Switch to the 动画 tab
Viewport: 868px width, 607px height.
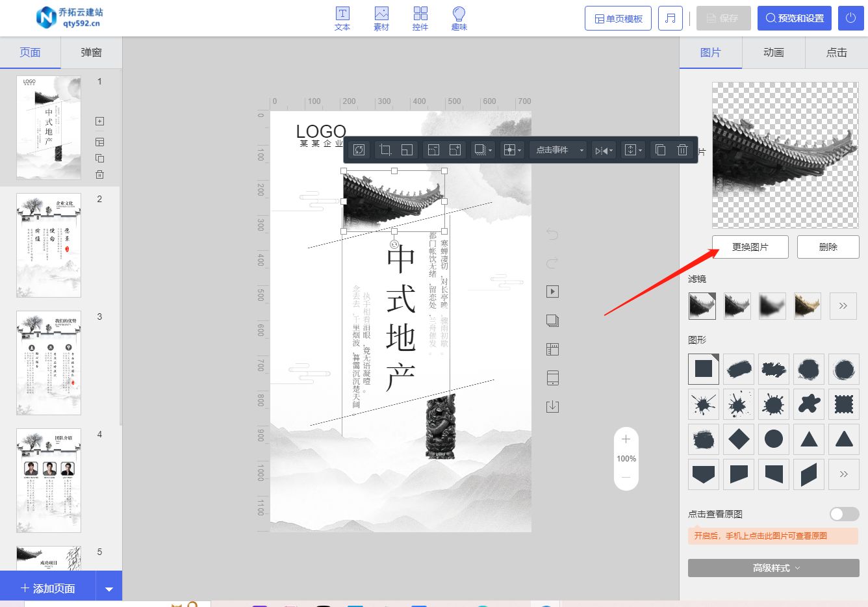click(x=773, y=53)
